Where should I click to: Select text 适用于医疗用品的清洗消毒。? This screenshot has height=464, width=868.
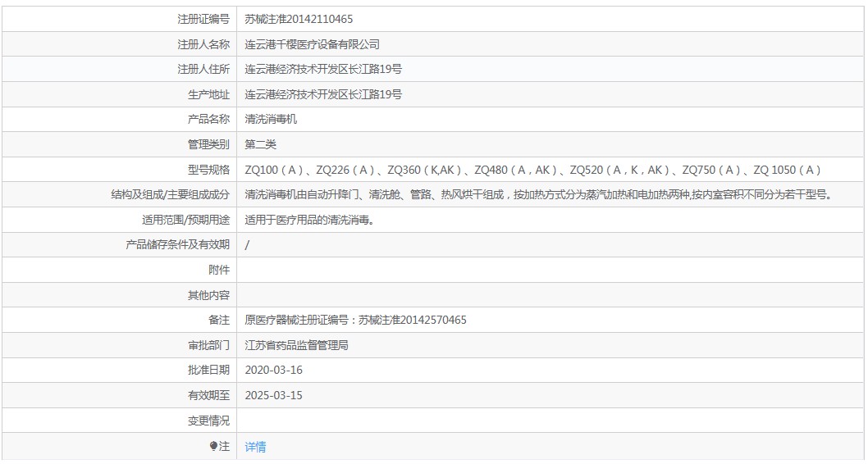click(x=309, y=220)
